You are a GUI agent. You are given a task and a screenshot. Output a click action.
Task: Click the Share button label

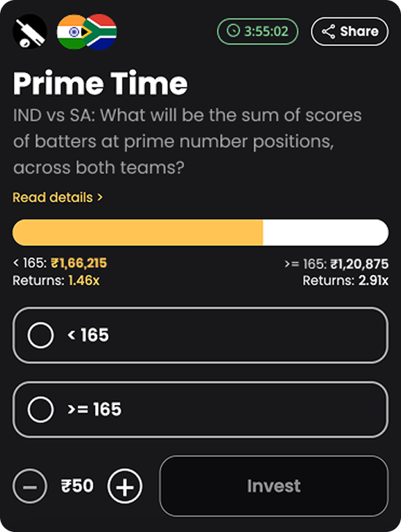tap(359, 31)
